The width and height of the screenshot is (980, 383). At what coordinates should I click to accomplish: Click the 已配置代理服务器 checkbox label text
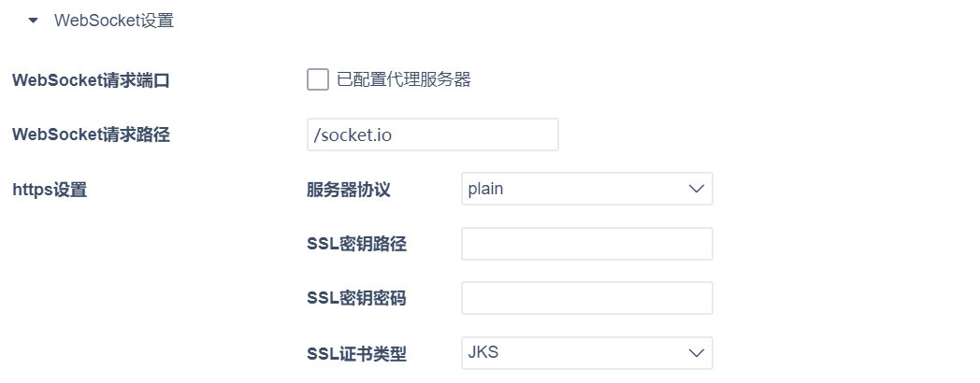pyautogui.click(x=403, y=79)
